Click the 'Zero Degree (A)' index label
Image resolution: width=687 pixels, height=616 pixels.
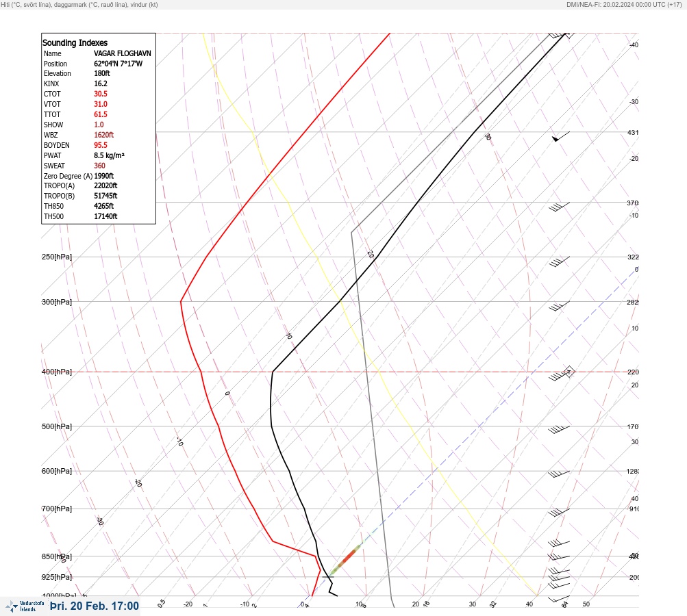68,176
